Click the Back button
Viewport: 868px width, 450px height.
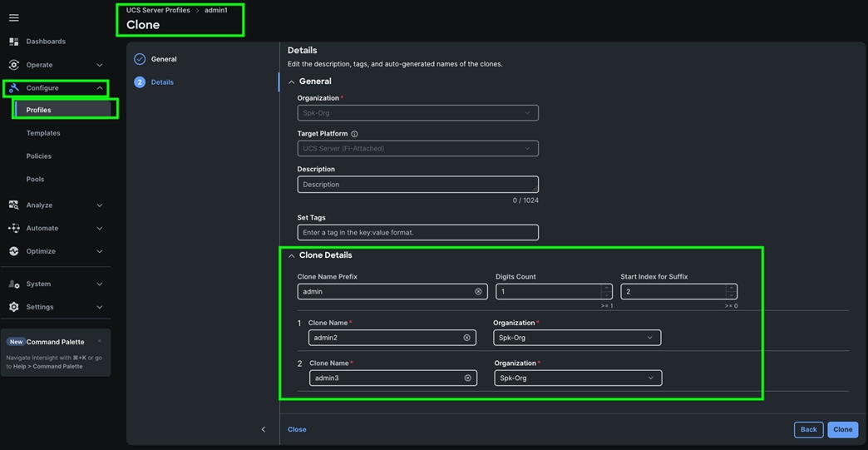click(x=809, y=429)
